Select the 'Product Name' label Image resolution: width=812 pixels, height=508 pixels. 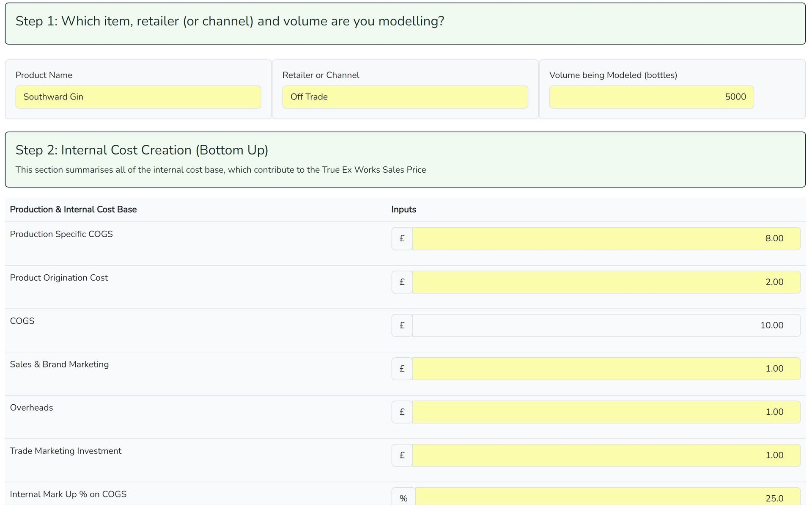(x=44, y=75)
